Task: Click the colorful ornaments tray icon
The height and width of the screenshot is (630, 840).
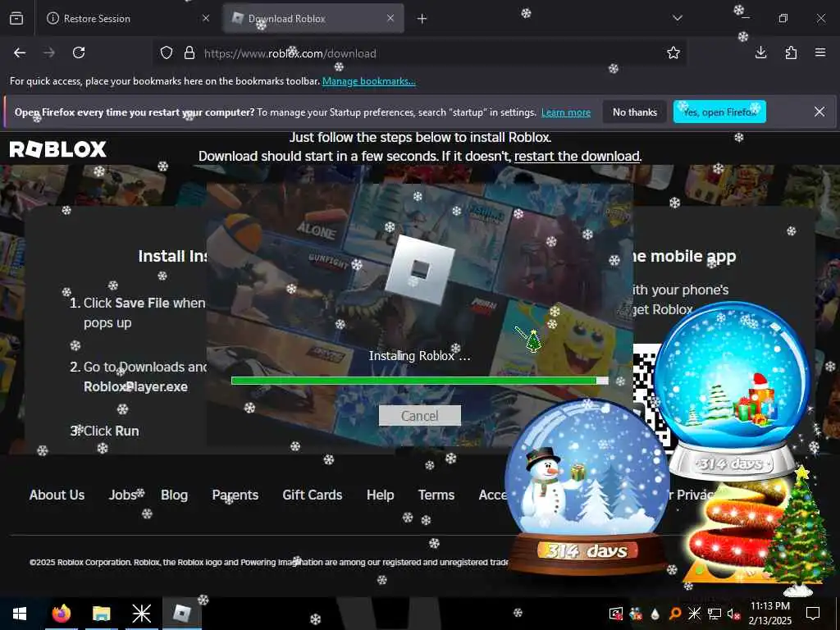Action: point(636,614)
